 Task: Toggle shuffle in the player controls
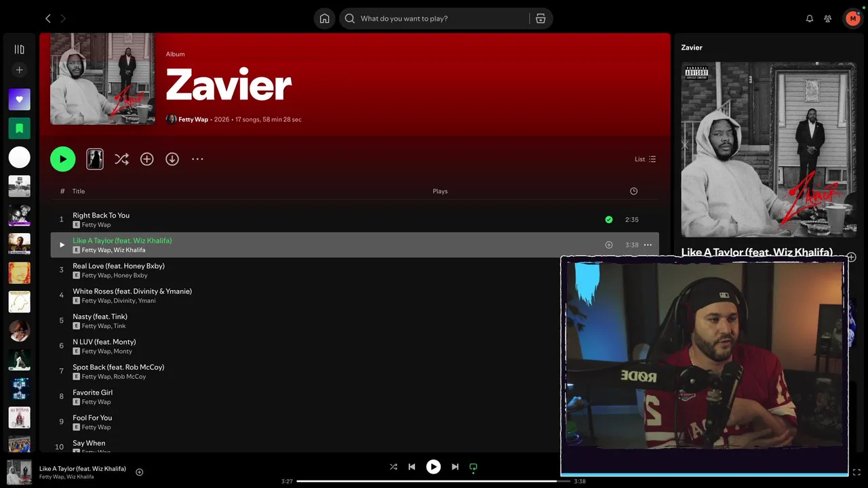click(x=393, y=467)
